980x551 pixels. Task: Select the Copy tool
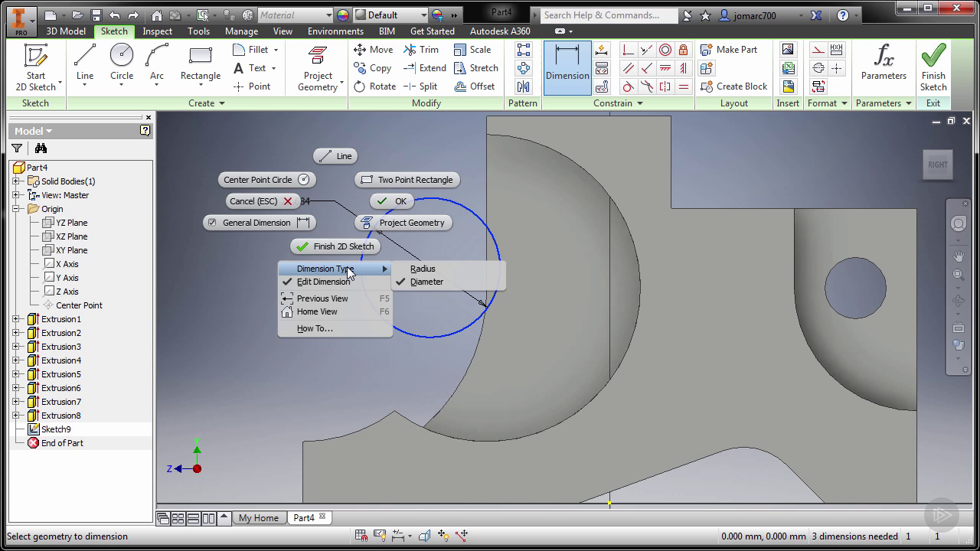(373, 68)
